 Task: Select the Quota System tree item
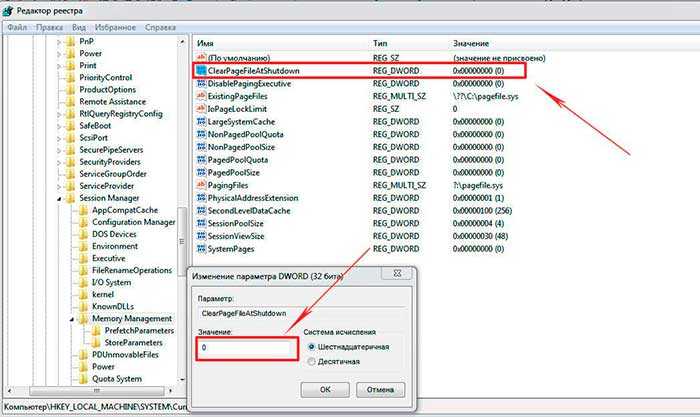(117, 379)
